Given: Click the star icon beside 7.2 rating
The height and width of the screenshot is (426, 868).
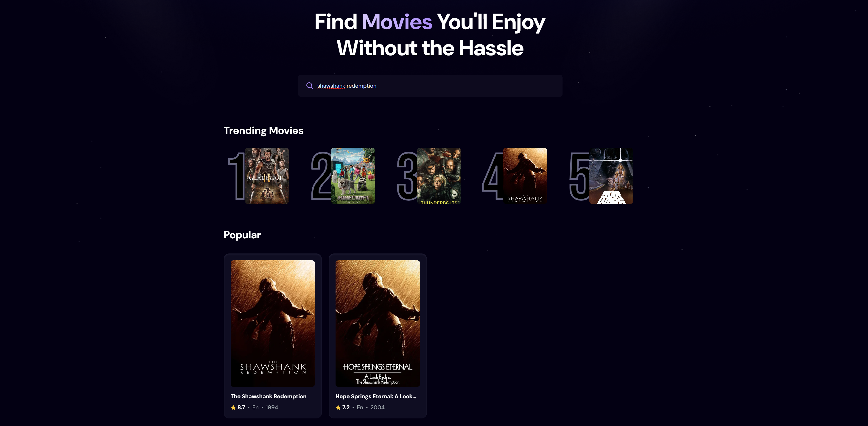Looking at the screenshot, I should click(x=338, y=407).
